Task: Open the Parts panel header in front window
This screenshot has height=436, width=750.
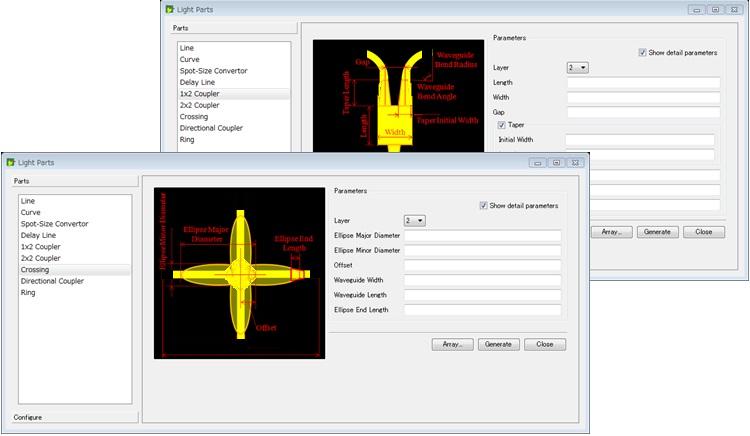Action: click(76, 181)
